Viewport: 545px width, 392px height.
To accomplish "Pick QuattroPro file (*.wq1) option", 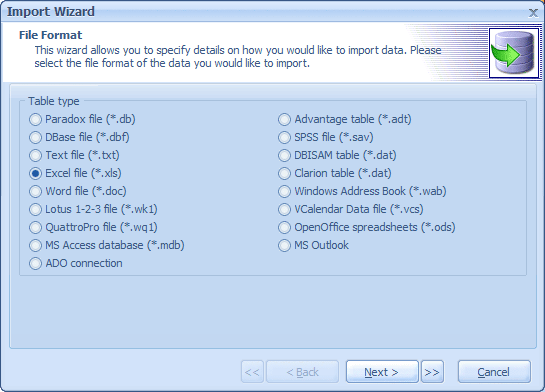I will tap(93, 227).
